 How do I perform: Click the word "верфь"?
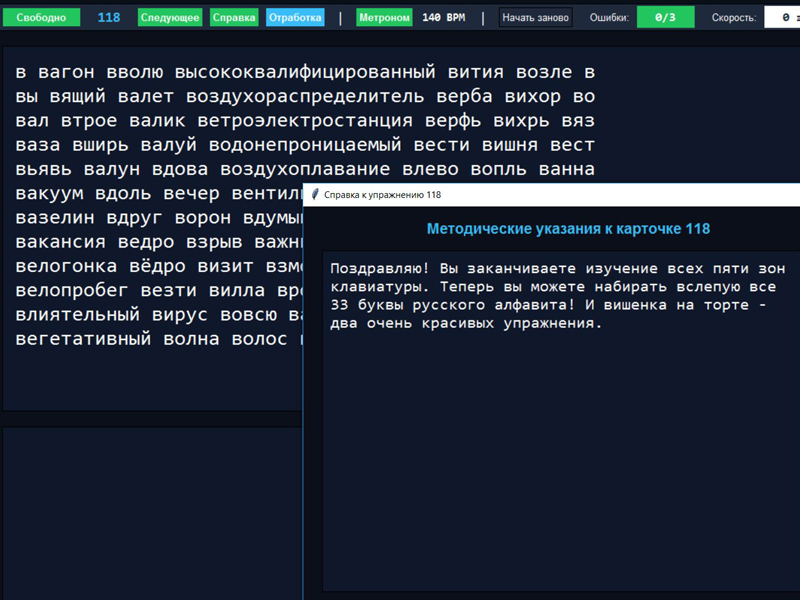[x=453, y=120]
